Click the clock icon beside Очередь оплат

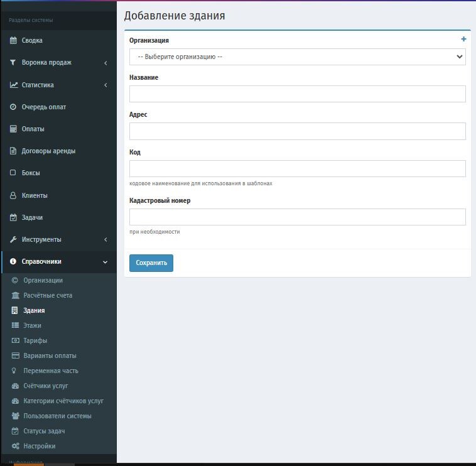click(x=13, y=107)
